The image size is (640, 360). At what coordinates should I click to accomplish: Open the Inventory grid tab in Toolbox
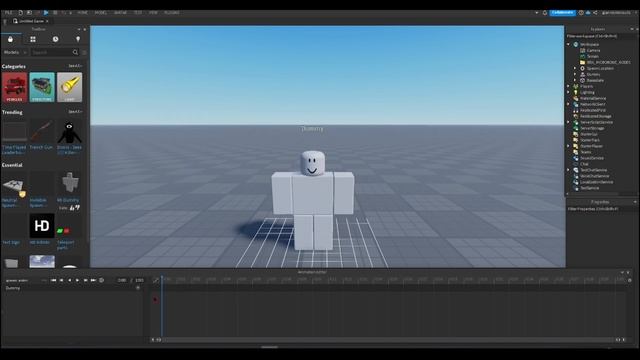(33, 39)
